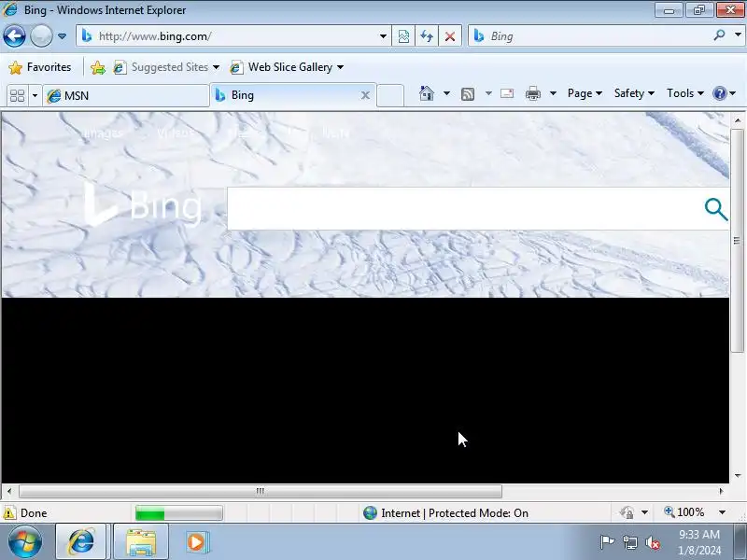
Task: Open search provider dropdown arrow
Action: click(738, 35)
